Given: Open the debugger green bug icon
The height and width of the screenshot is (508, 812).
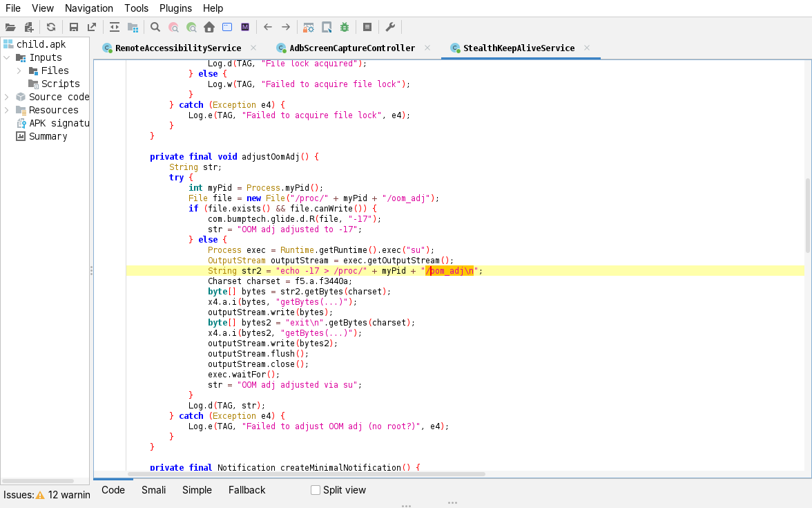Looking at the screenshot, I should [x=345, y=28].
